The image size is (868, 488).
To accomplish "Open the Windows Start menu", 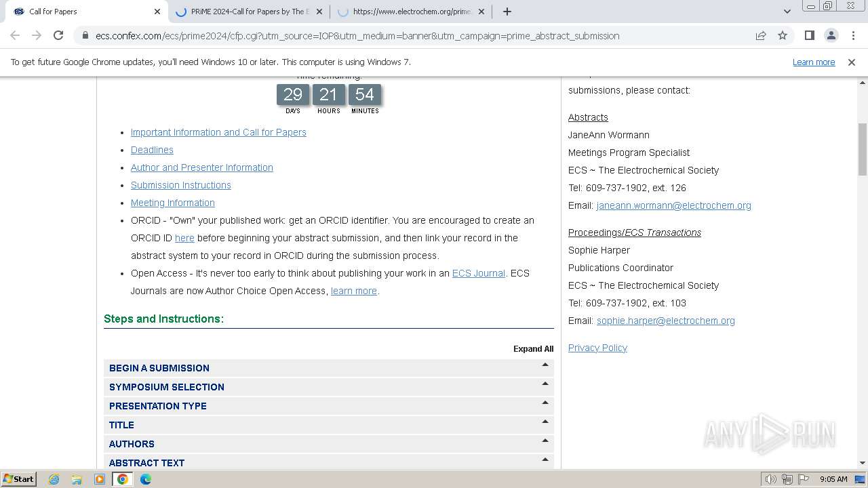I will [x=19, y=479].
